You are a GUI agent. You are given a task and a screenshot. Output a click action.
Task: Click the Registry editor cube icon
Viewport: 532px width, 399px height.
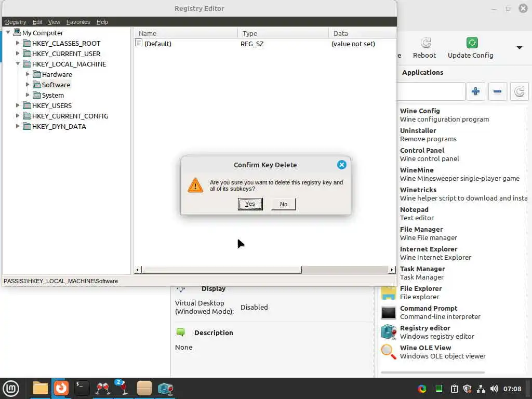coord(389,332)
